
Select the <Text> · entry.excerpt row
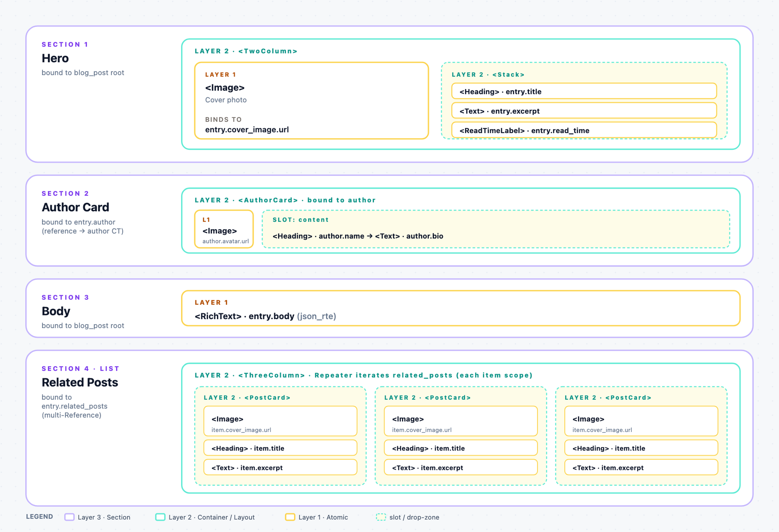pos(584,110)
